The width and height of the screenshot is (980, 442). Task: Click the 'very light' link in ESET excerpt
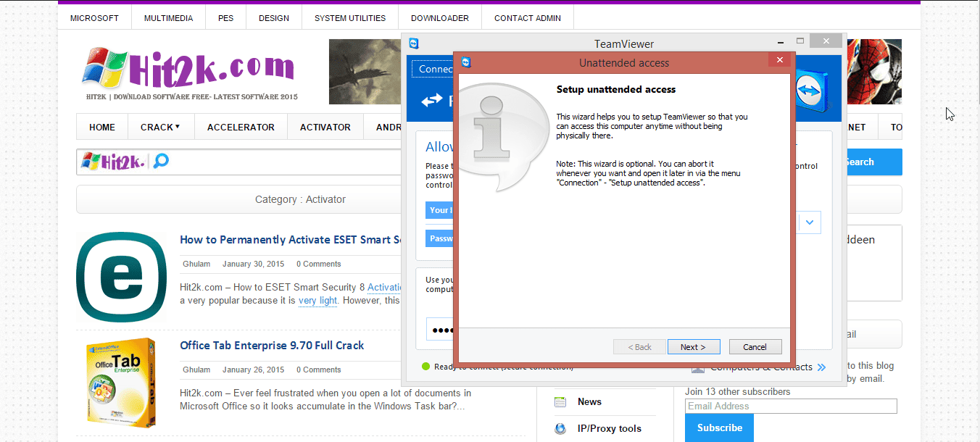tap(318, 301)
